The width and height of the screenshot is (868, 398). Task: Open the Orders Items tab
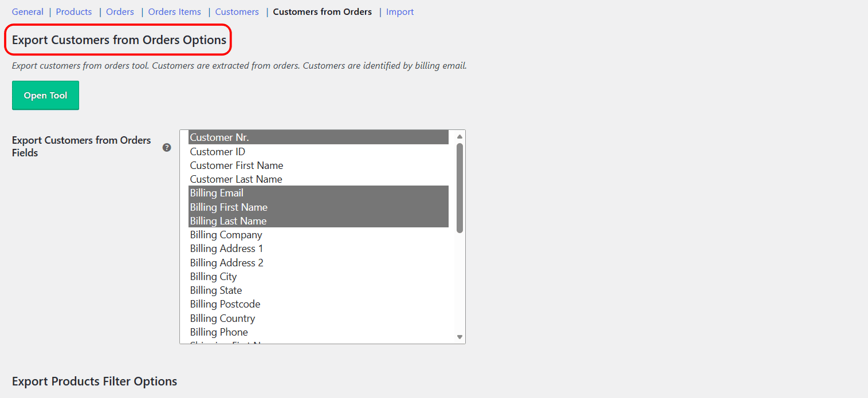[x=175, y=11]
